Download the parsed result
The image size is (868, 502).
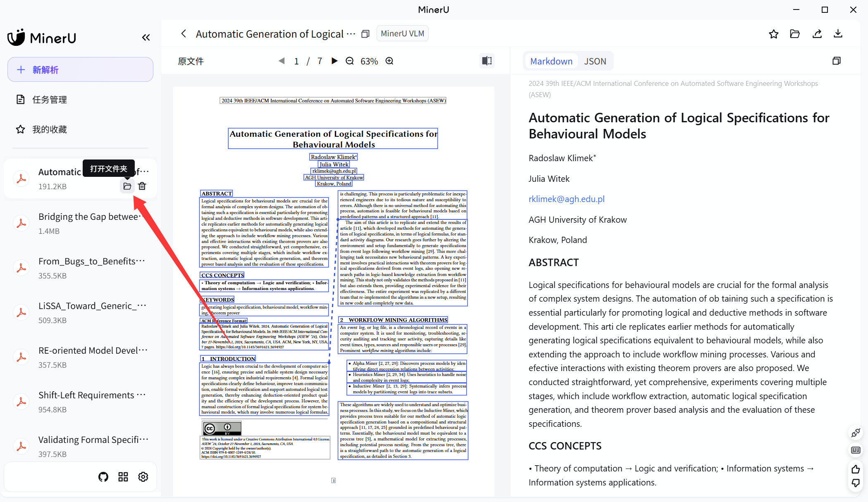[x=838, y=34]
